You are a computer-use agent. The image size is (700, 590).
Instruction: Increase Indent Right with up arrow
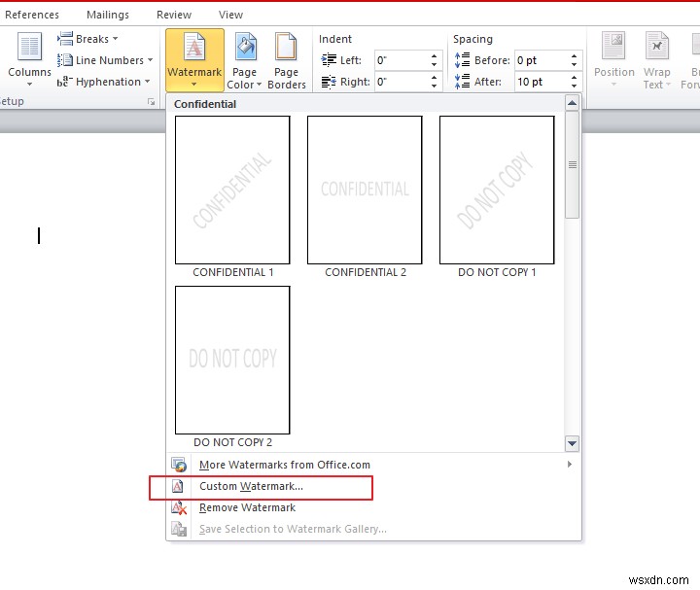click(434, 77)
